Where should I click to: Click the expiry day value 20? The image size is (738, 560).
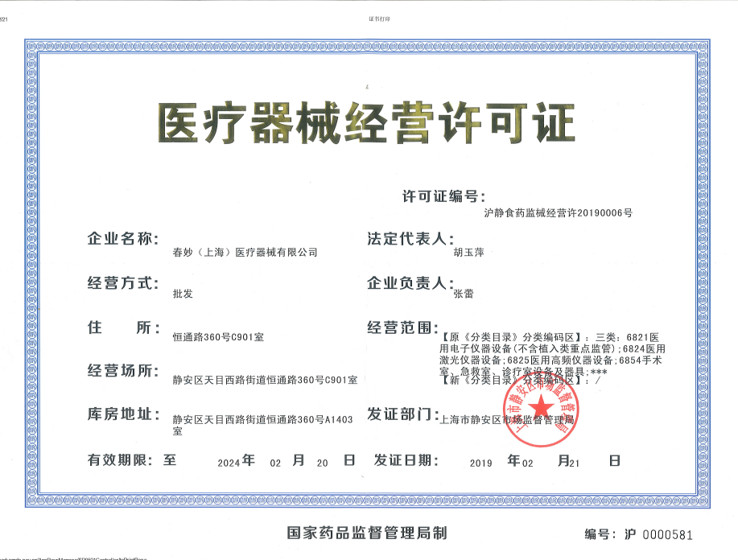point(323,463)
